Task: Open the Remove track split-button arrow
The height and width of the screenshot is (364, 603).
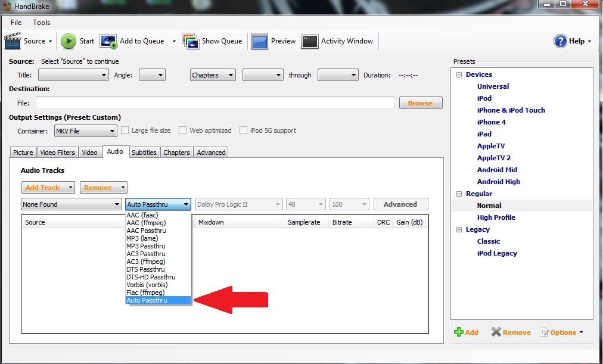Action: pos(123,188)
